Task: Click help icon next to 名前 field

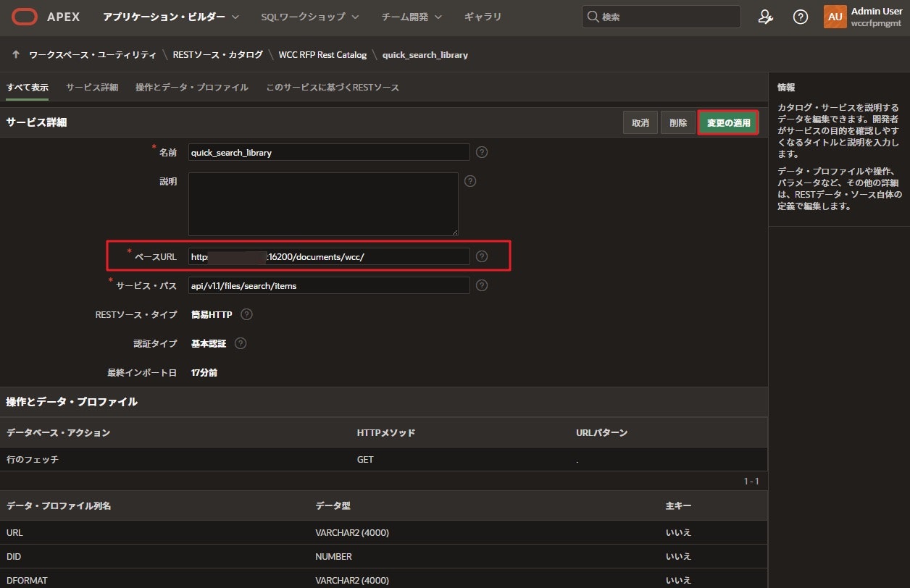Action: [x=482, y=152]
